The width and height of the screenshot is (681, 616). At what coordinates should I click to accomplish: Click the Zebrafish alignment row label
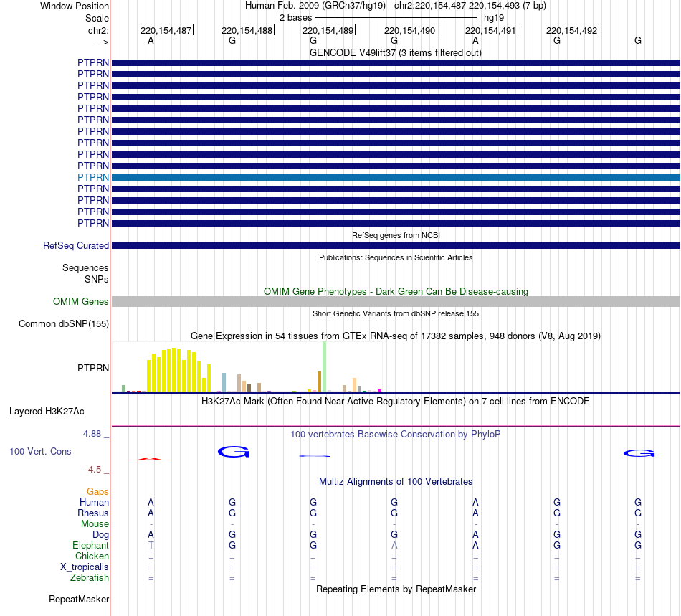(x=90, y=578)
